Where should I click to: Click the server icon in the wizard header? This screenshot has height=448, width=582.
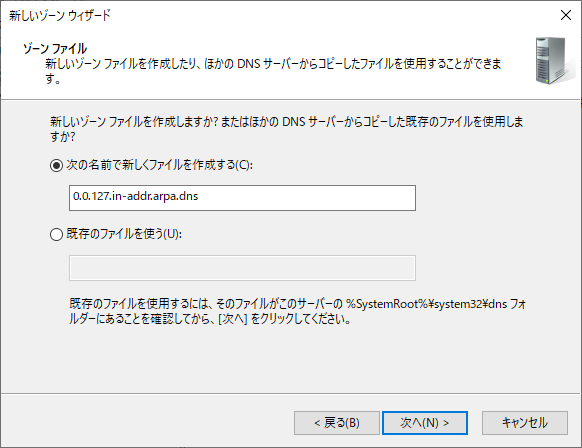tap(551, 61)
